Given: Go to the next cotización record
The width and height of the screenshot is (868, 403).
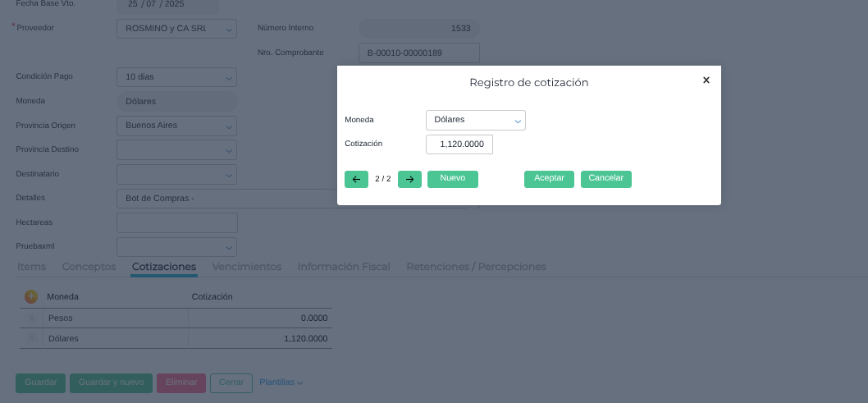Looking at the screenshot, I should pyautogui.click(x=409, y=179).
